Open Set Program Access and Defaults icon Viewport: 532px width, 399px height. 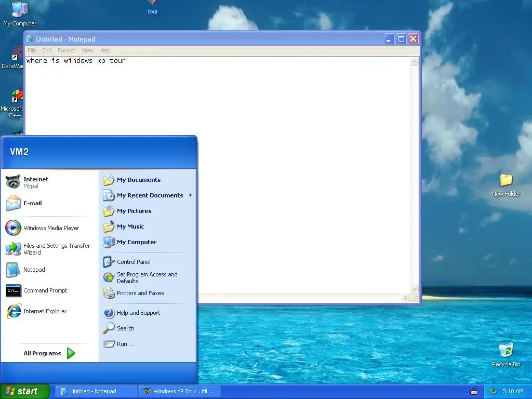coord(109,277)
